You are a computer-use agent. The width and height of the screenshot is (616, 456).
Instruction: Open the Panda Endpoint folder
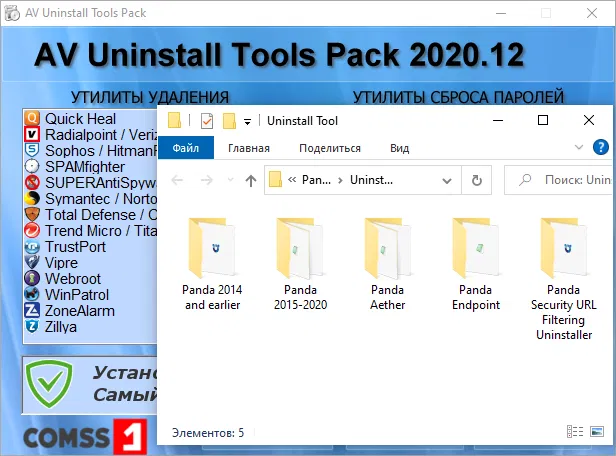pyautogui.click(x=476, y=264)
